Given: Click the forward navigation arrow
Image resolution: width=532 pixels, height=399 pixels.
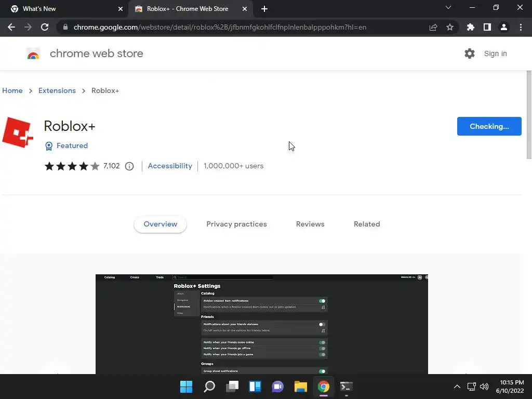Looking at the screenshot, I should (x=28, y=27).
